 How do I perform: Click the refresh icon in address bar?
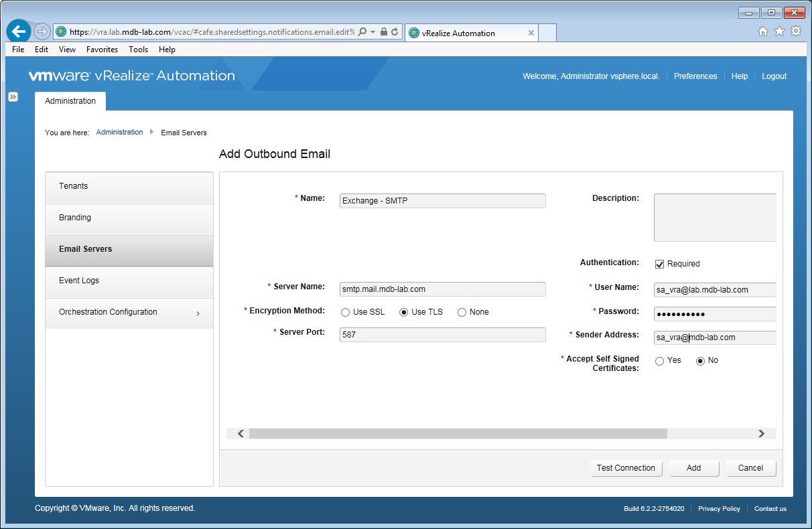pyautogui.click(x=395, y=31)
